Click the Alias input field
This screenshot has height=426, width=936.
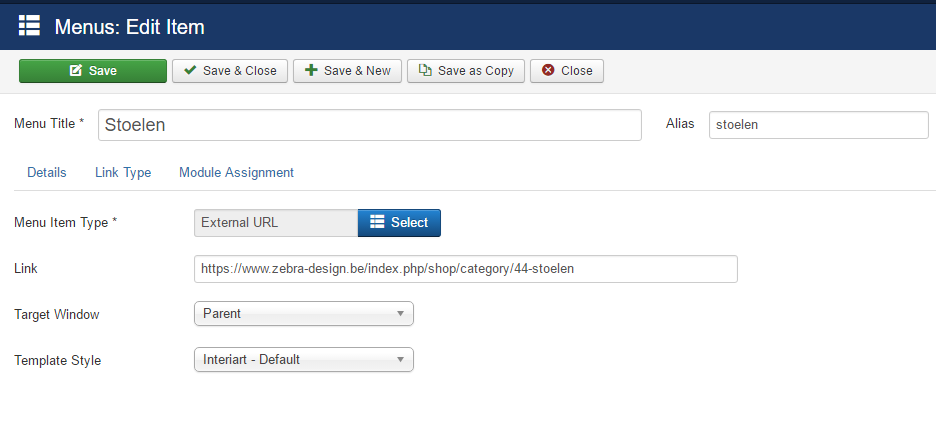(818, 125)
